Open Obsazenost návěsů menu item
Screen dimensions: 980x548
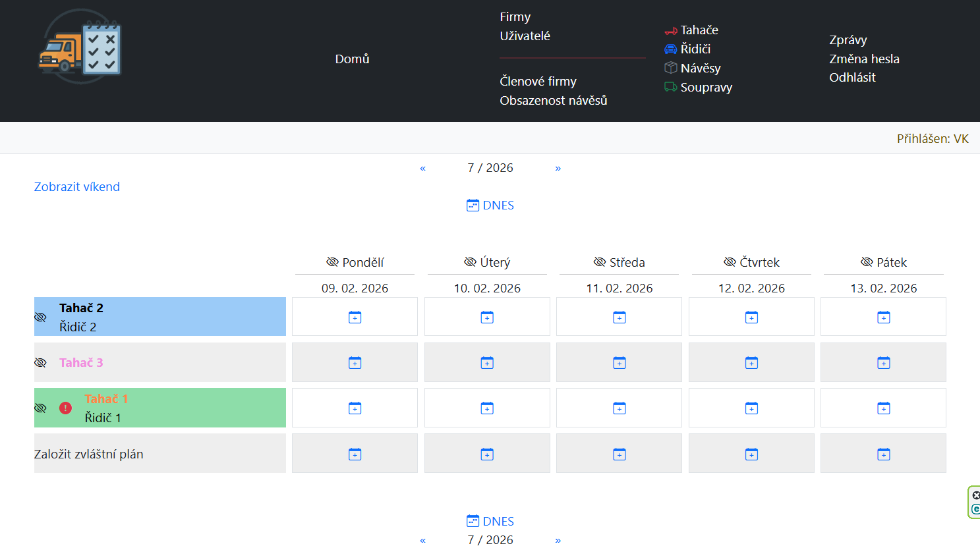(x=553, y=101)
